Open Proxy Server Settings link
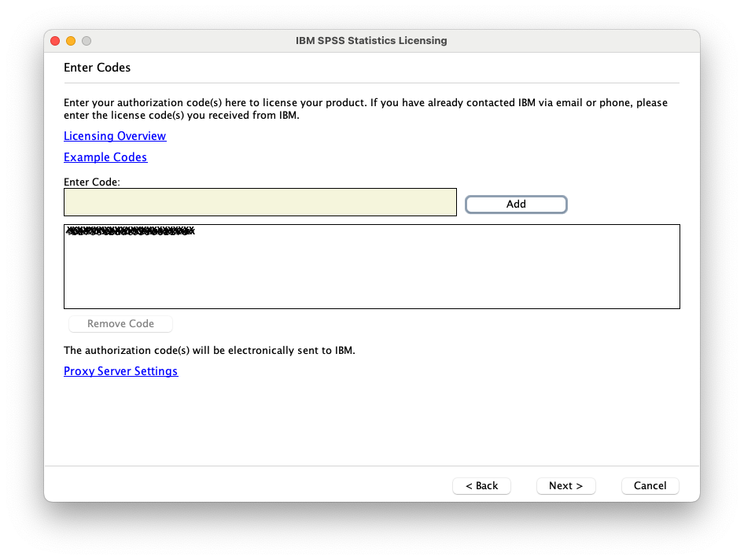The image size is (744, 560). coord(121,371)
